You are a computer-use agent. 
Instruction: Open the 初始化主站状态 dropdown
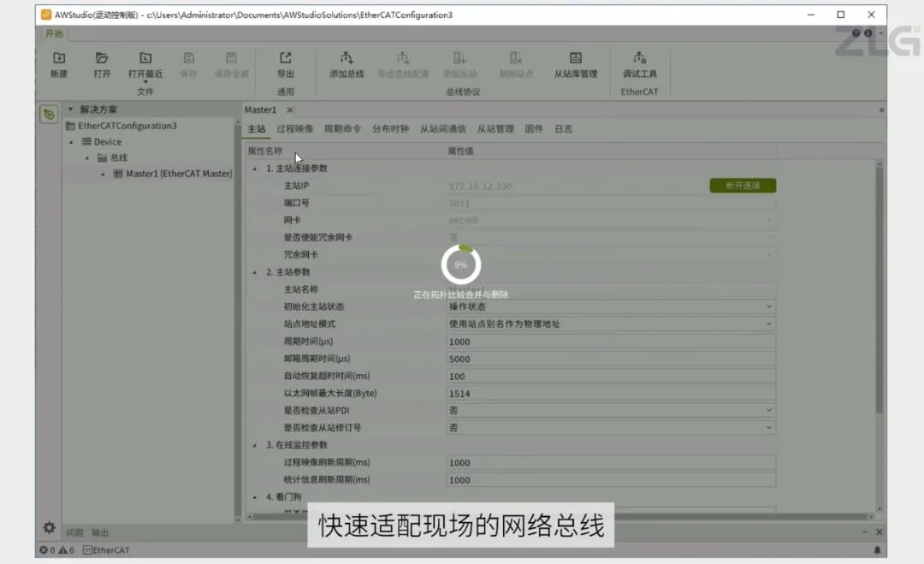(611, 306)
